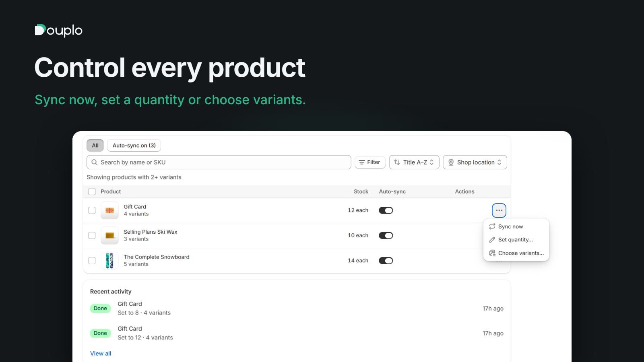Choose Set quantity... from the menu
This screenshot has width=644, height=362.
click(x=516, y=240)
